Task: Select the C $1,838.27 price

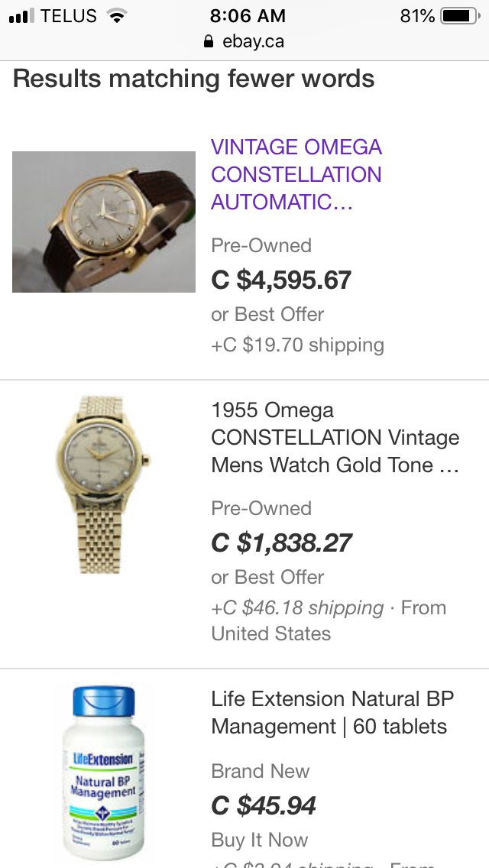Action: (x=281, y=542)
